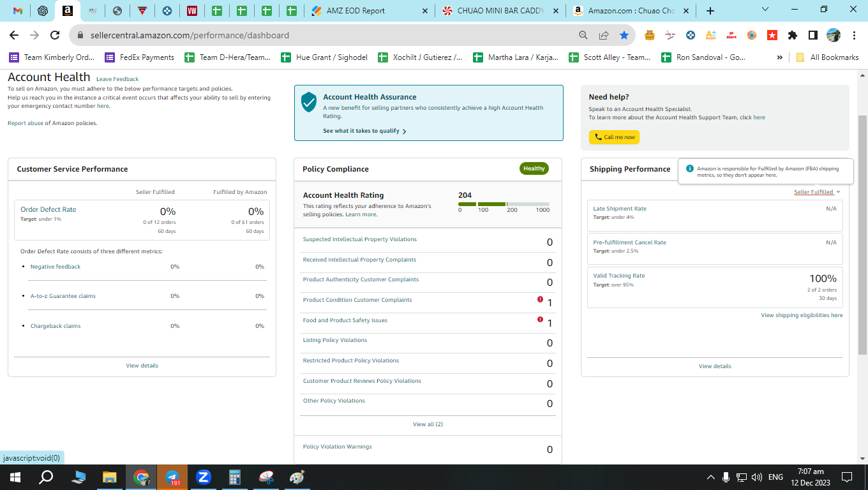Image resolution: width=868 pixels, height=490 pixels.
Task: Go forward to the next page
Action: click(x=34, y=36)
